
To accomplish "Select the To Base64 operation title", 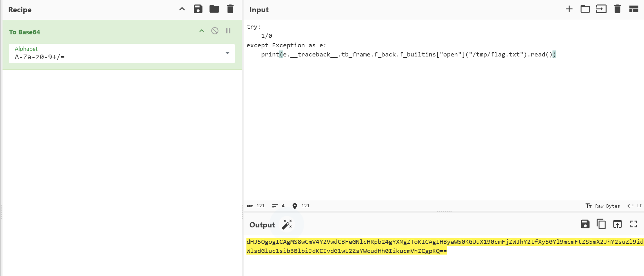I will [25, 32].
